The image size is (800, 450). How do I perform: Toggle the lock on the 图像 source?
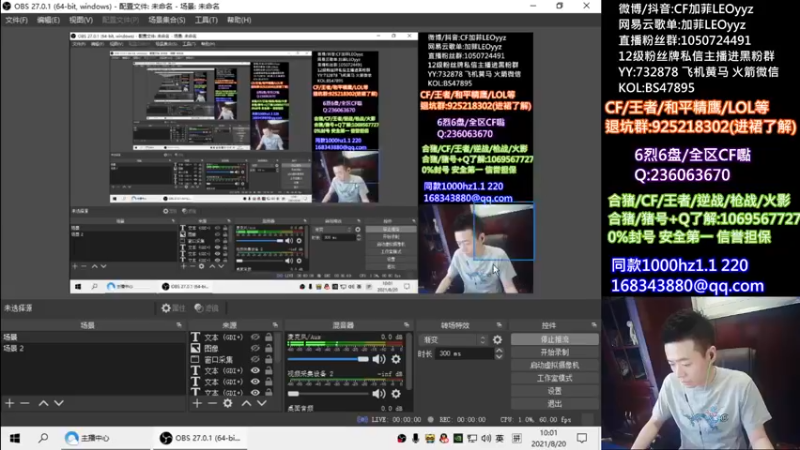point(268,348)
